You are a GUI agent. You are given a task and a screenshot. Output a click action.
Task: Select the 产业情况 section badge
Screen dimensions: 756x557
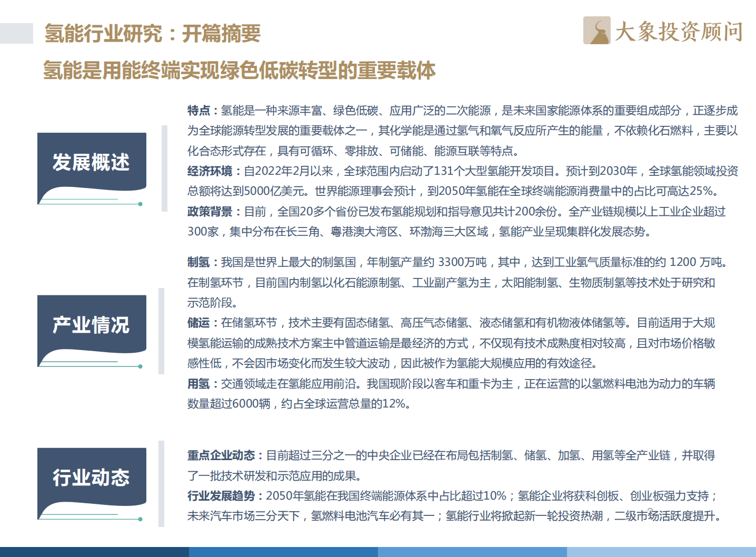click(92, 325)
